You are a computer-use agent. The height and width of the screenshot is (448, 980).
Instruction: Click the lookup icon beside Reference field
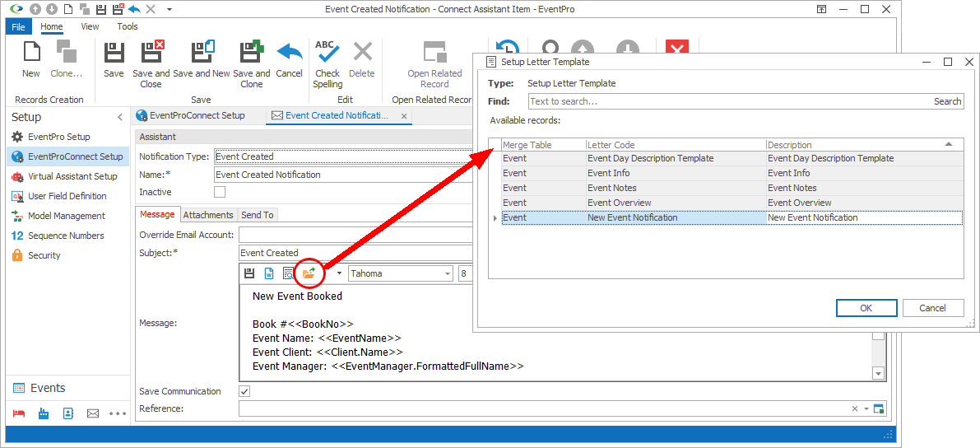(879, 408)
